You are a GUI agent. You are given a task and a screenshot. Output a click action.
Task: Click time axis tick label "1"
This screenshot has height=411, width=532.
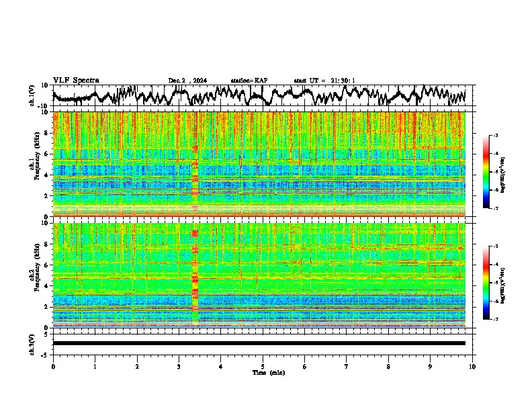[x=95, y=367]
